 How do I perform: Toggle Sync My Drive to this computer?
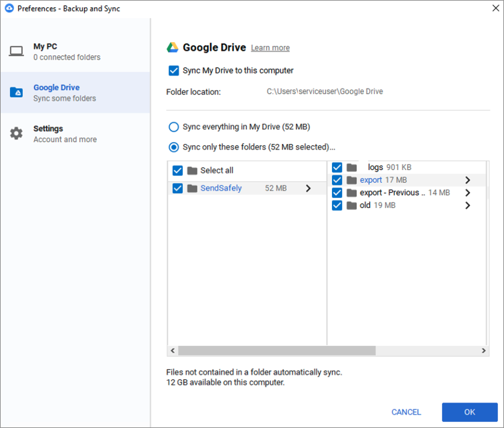(x=174, y=71)
